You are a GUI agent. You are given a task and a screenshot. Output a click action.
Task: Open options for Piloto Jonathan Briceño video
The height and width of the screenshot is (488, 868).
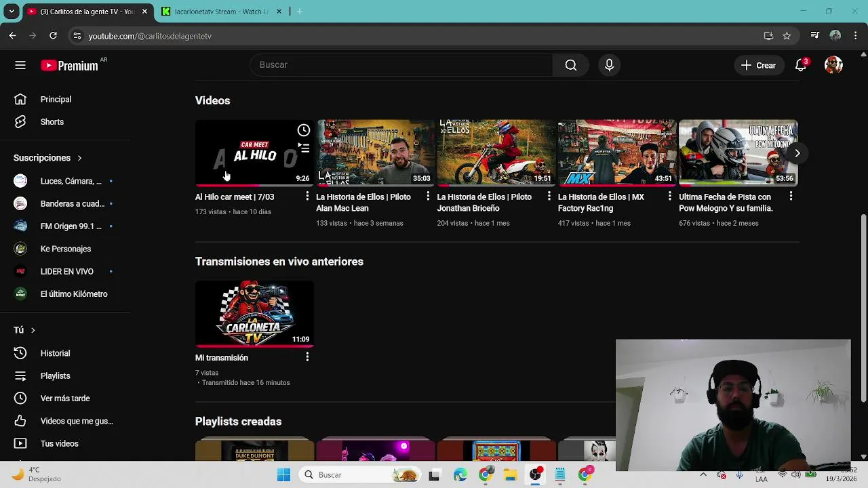click(x=549, y=197)
